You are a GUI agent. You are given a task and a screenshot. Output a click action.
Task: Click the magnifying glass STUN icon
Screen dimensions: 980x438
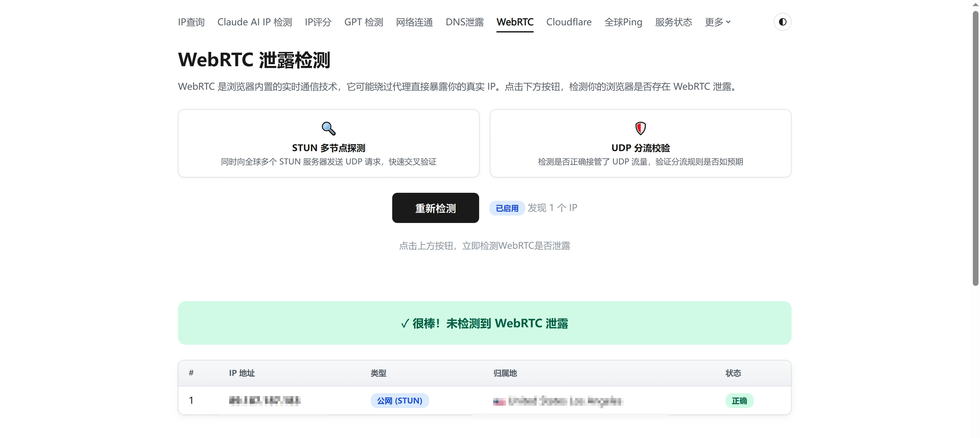point(329,128)
